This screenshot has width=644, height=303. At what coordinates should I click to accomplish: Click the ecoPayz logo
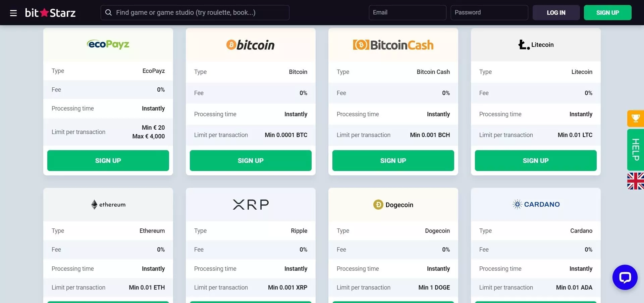108,44
